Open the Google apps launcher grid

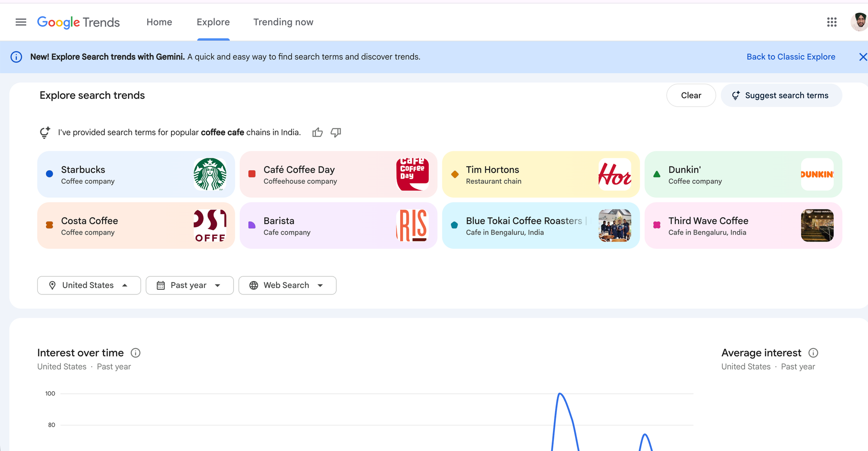832,22
